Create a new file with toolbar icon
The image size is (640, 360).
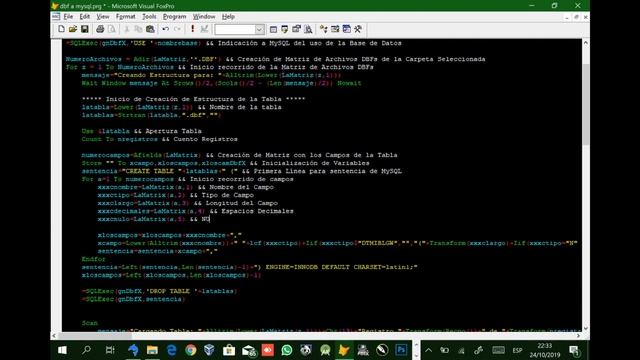point(61,29)
